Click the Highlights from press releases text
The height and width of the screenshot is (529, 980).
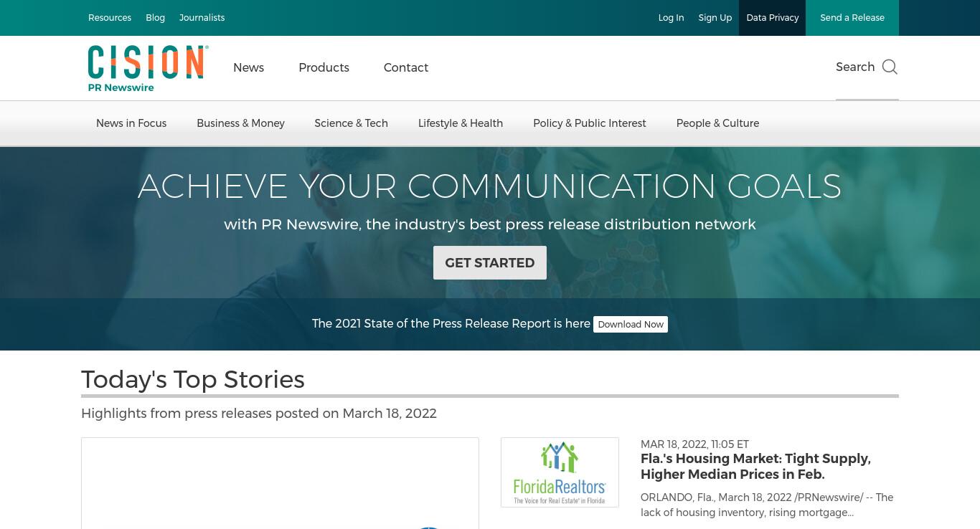point(259,414)
